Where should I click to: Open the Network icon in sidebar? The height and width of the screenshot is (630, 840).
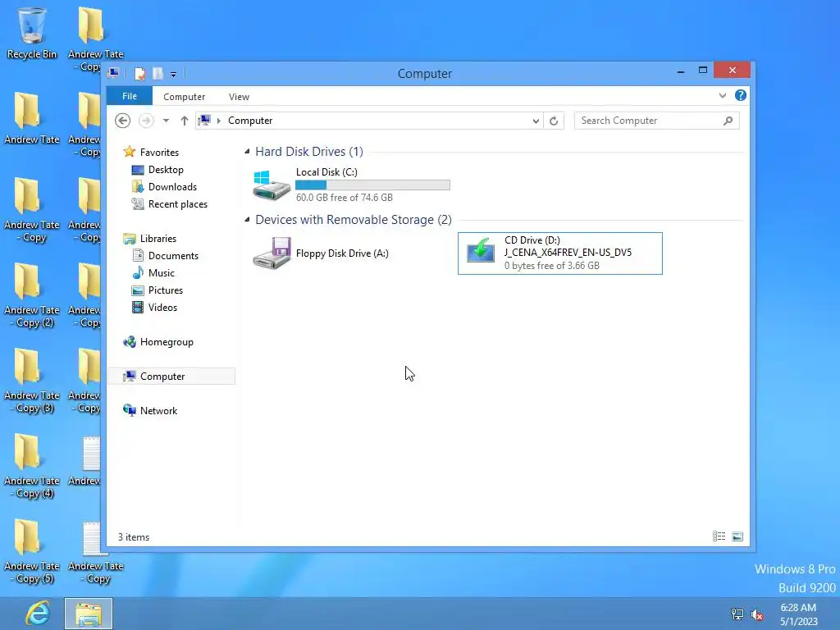(x=129, y=410)
